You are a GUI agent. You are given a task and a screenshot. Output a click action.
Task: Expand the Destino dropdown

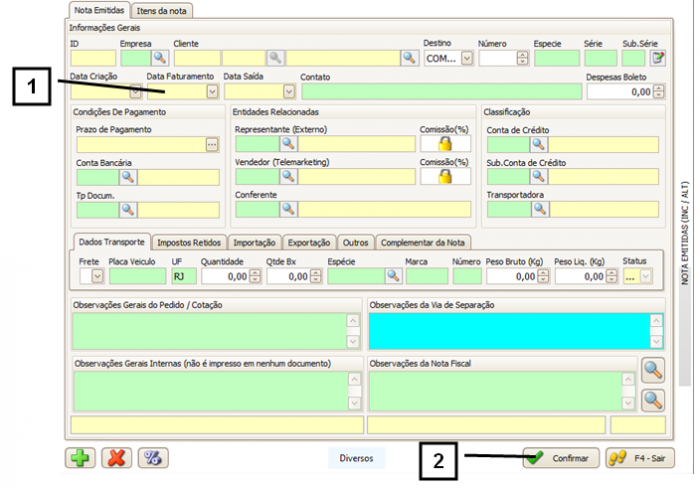[x=467, y=59]
